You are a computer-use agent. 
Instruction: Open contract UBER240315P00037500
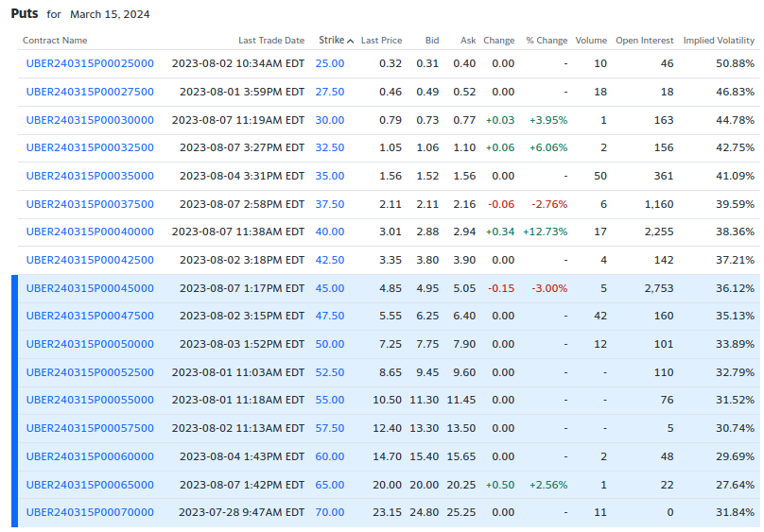[x=90, y=204]
